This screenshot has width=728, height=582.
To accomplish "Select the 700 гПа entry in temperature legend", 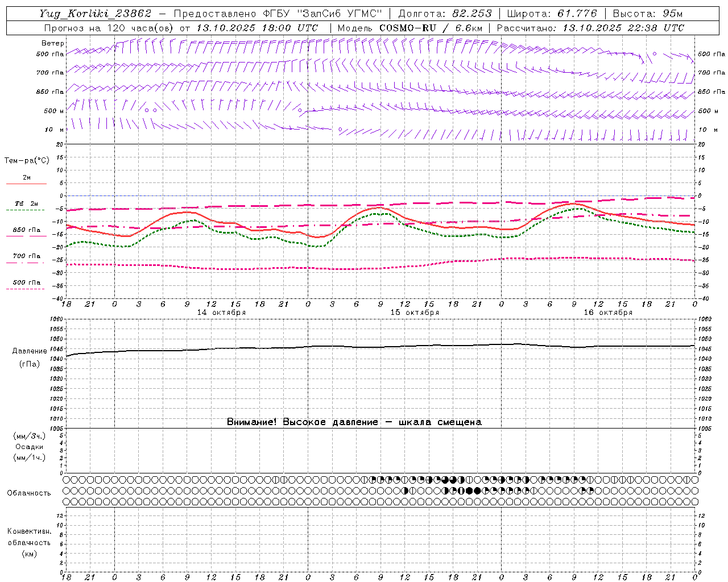I will click(27, 256).
